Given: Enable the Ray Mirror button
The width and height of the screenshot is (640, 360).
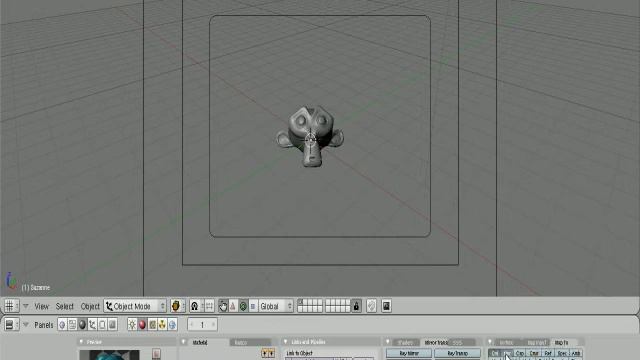Looking at the screenshot, I should 409,353.
